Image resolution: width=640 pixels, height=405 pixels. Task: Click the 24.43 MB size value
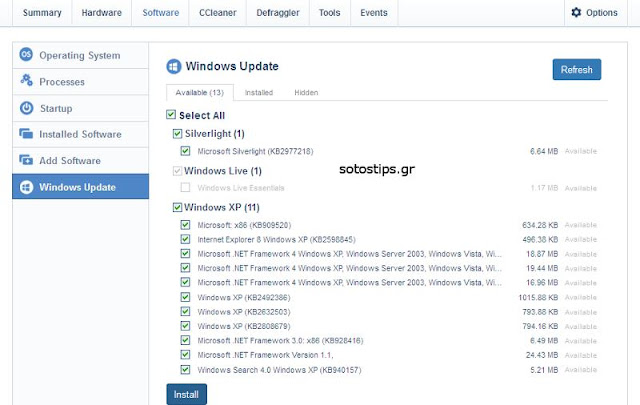point(542,355)
